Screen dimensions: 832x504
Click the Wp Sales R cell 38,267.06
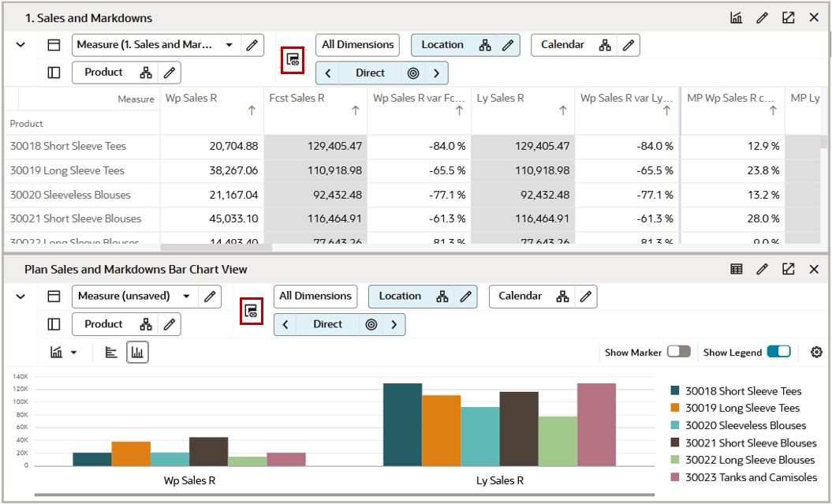pyautogui.click(x=211, y=171)
